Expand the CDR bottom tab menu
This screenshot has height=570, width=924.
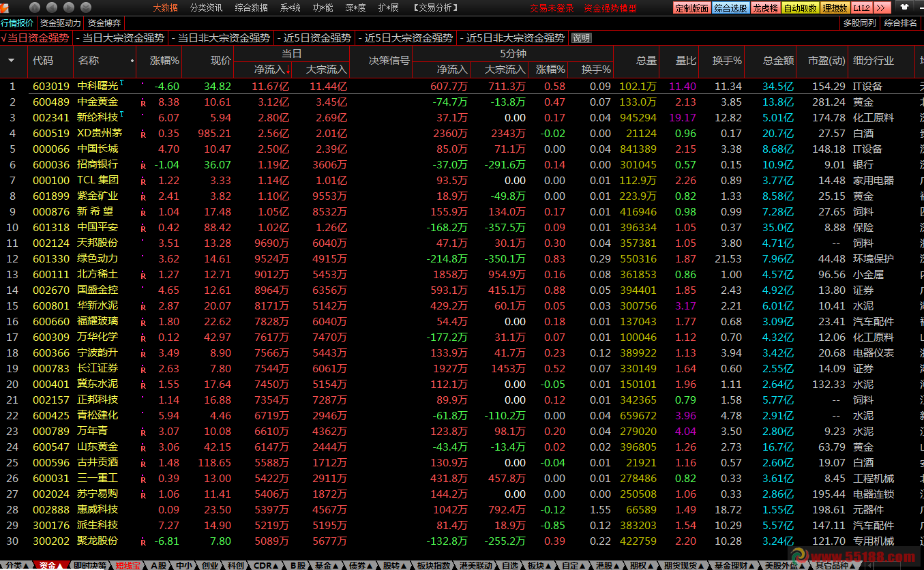click(x=267, y=565)
